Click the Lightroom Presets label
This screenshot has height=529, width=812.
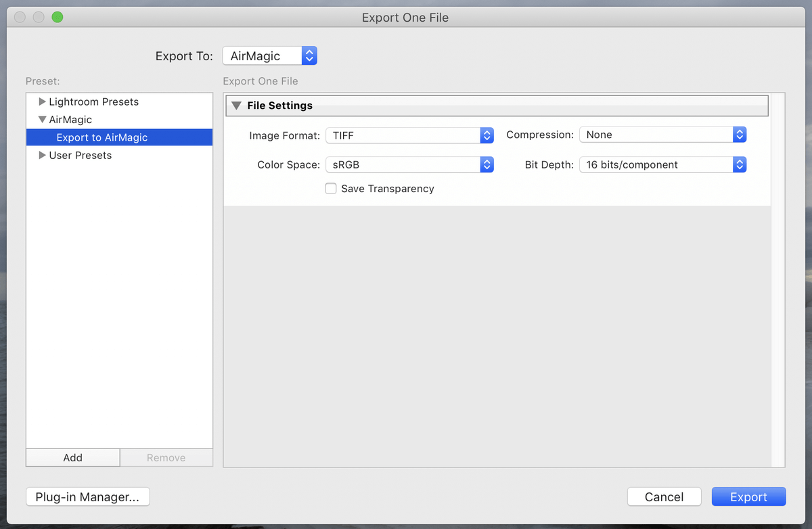(x=94, y=102)
